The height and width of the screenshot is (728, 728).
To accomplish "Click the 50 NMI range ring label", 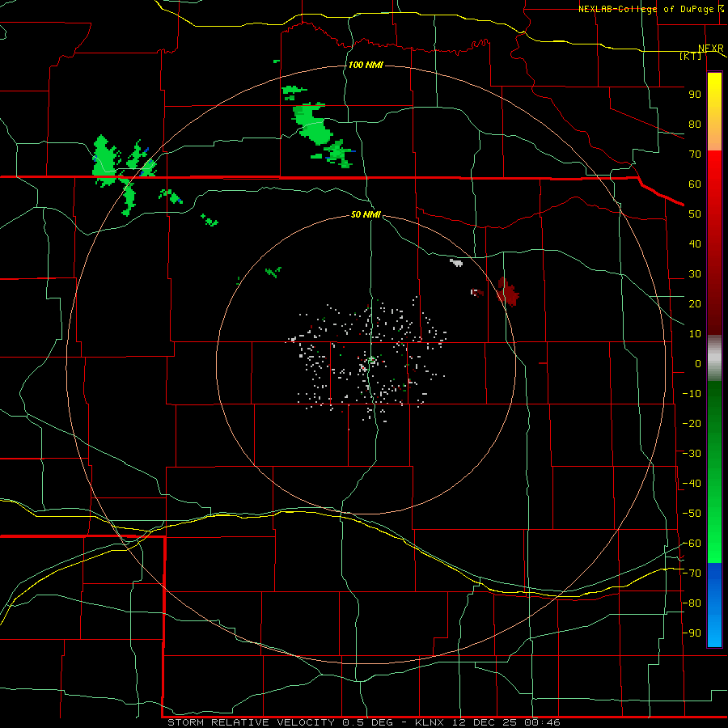I will [366, 214].
